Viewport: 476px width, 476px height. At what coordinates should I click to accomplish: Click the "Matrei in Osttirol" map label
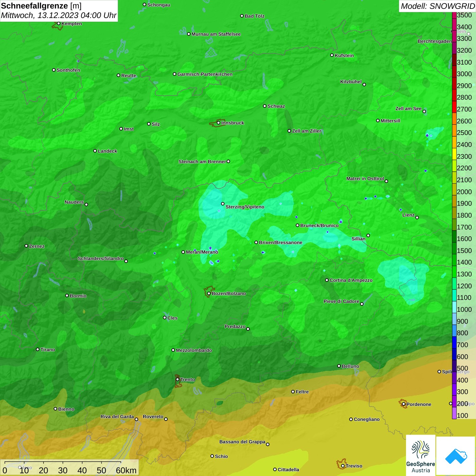click(365, 178)
